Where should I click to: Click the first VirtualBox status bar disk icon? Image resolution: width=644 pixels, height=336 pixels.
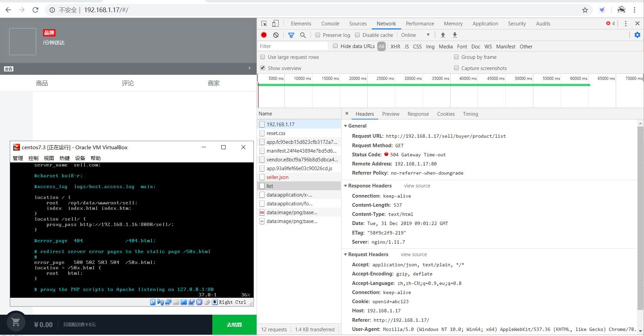(153, 302)
